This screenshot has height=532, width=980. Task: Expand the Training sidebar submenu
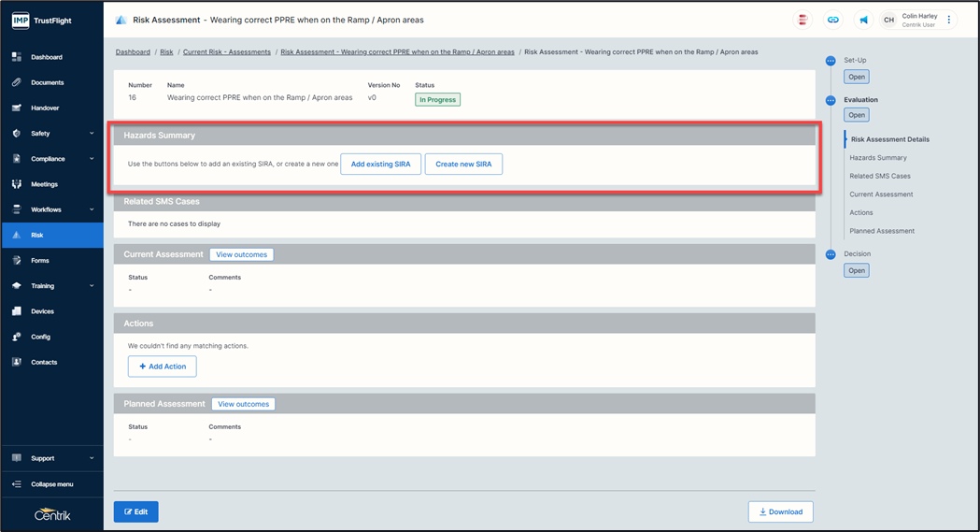click(x=91, y=286)
